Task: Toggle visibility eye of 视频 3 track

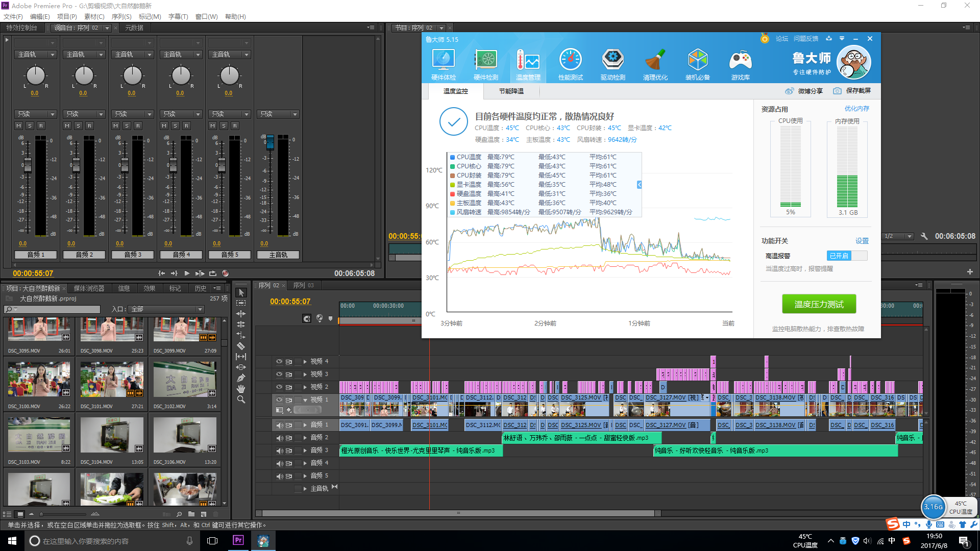Action: coord(279,374)
